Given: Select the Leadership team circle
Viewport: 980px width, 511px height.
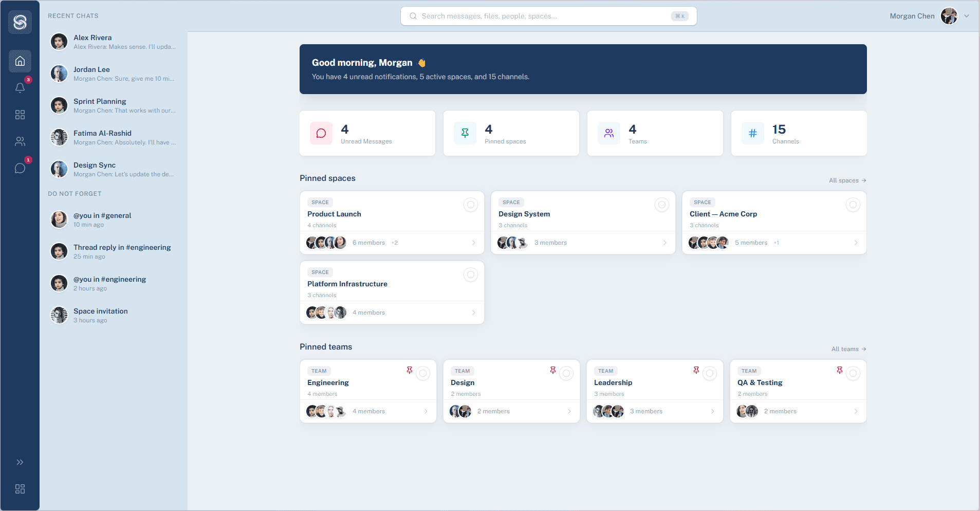Looking at the screenshot, I should click(x=710, y=373).
